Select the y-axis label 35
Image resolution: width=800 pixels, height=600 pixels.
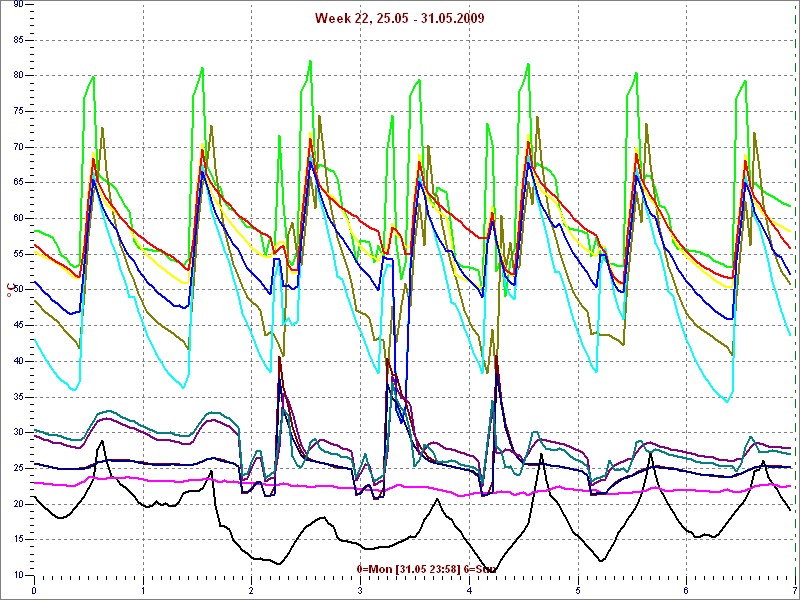pyautogui.click(x=17, y=397)
